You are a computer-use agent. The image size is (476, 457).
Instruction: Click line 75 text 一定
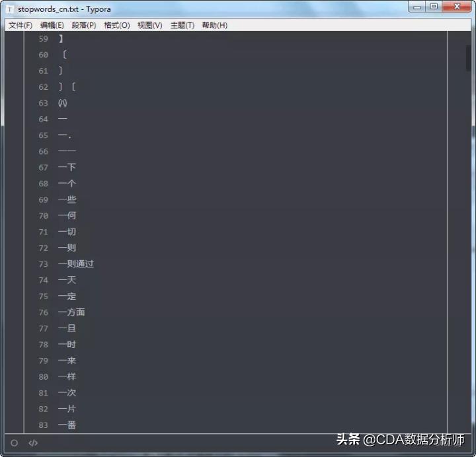click(67, 296)
